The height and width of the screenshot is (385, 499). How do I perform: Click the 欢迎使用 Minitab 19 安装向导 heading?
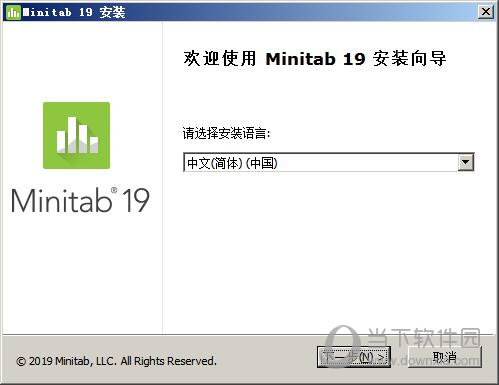315,59
